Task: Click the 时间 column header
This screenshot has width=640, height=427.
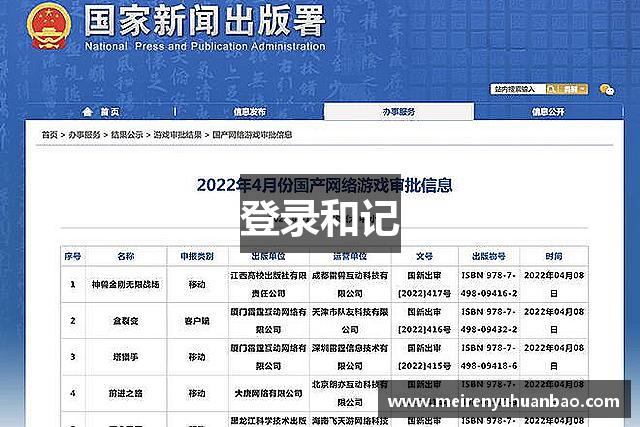Action: pyautogui.click(x=554, y=256)
